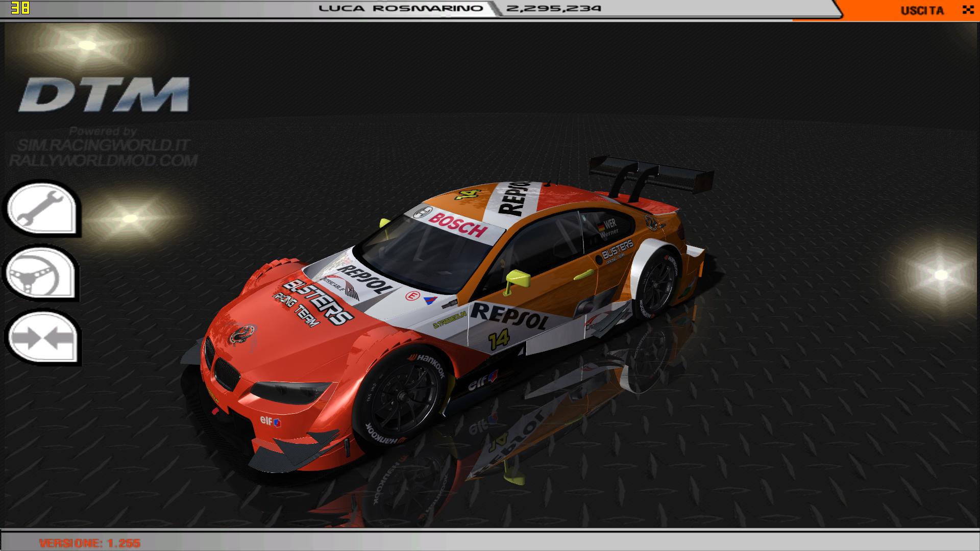Screen dimensions: 980x551
Task: Click the credits value 2,295,234
Action: 554,8
